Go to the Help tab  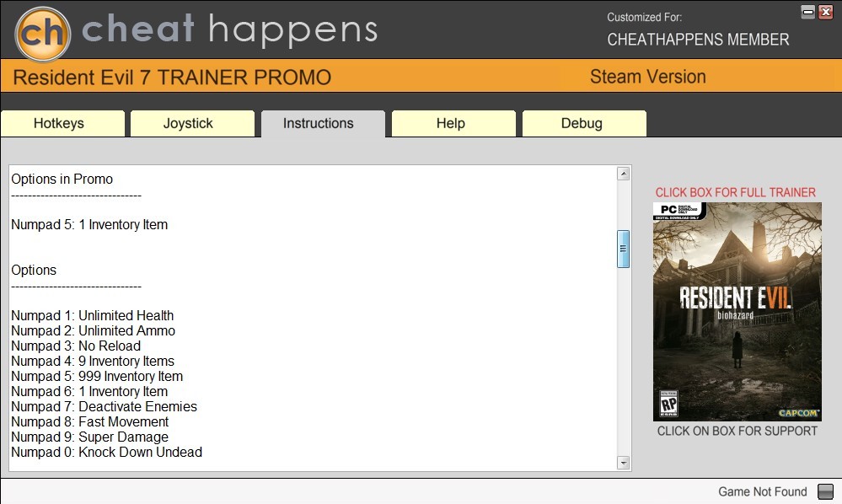[450, 123]
